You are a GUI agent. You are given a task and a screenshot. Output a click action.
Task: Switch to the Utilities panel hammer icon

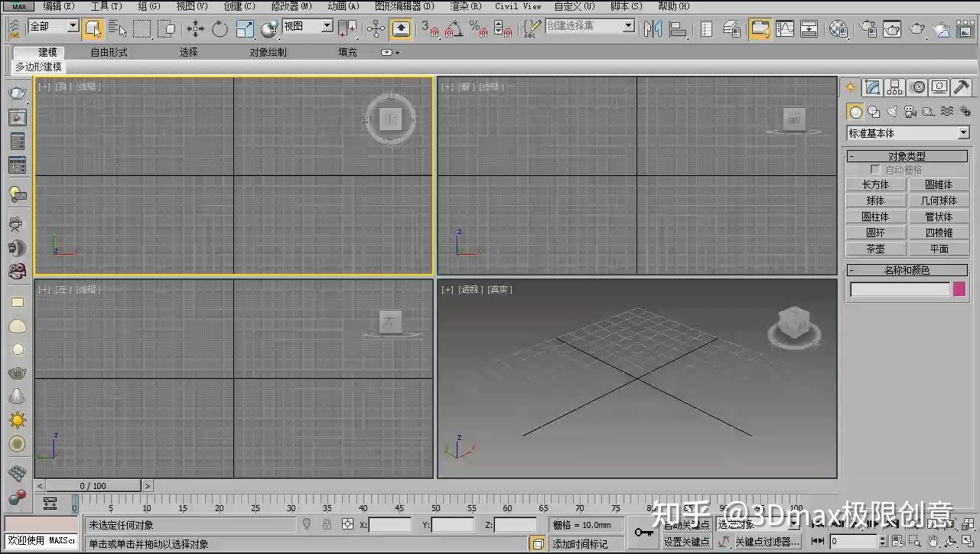click(961, 86)
